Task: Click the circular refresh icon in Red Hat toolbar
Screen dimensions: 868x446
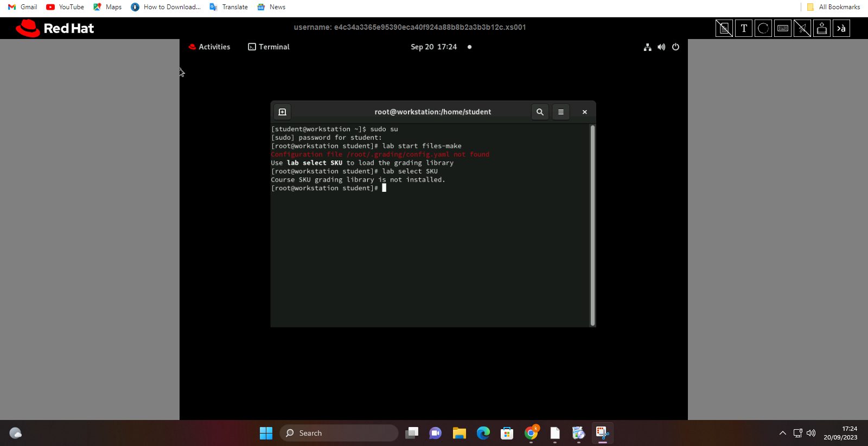Action: (x=763, y=28)
